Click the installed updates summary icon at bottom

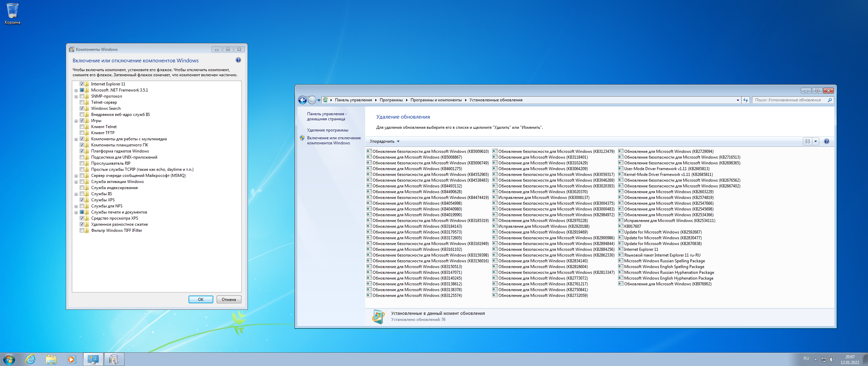pos(378,317)
